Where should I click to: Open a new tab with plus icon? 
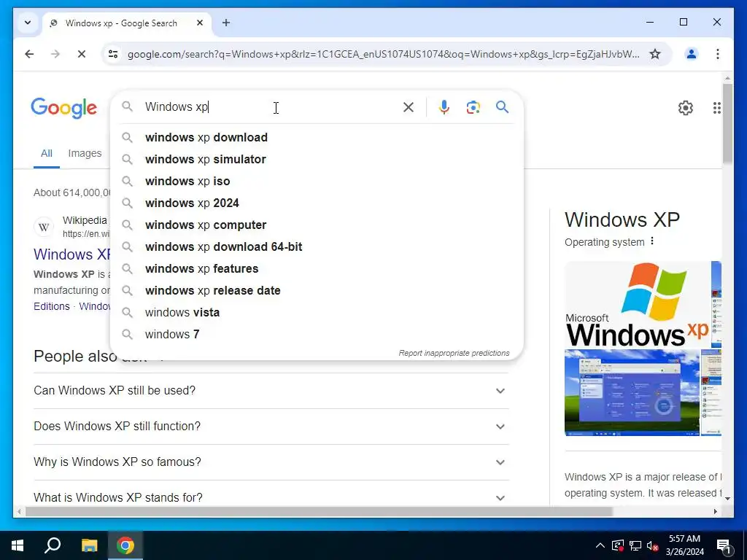click(x=226, y=23)
